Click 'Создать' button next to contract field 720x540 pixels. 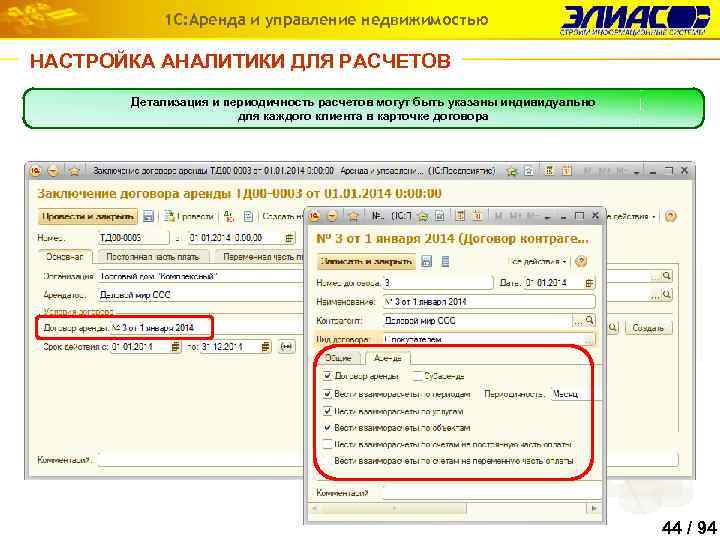pyautogui.click(x=648, y=327)
